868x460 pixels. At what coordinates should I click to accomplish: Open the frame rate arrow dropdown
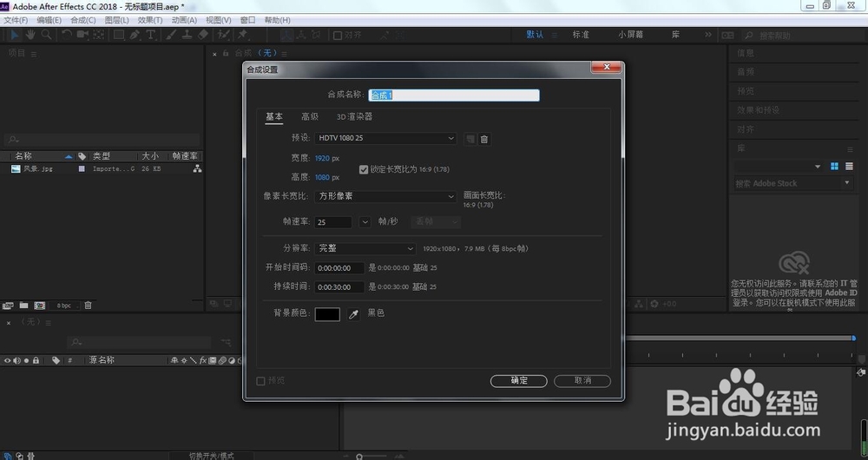pyautogui.click(x=365, y=222)
